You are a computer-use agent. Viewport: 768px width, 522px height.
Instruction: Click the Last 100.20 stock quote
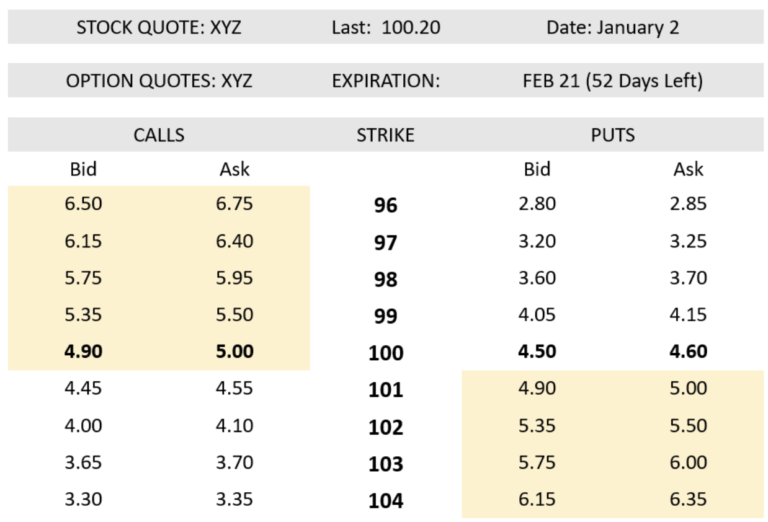click(x=386, y=27)
